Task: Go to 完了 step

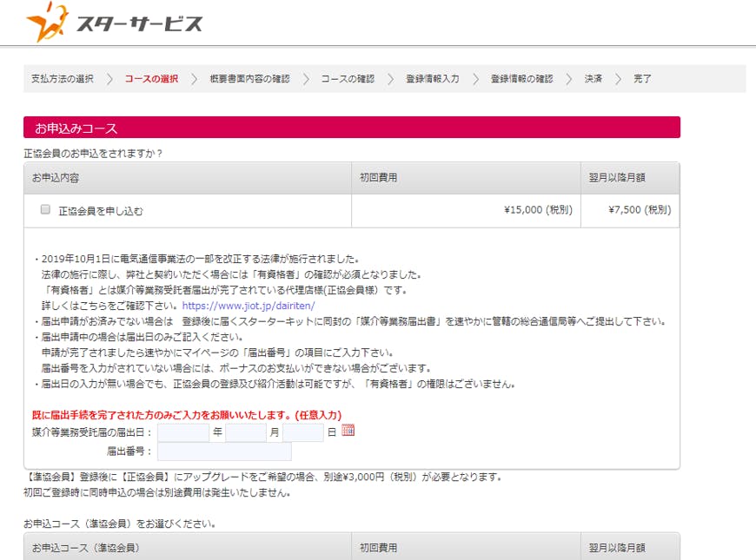Action: click(x=642, y=79)
